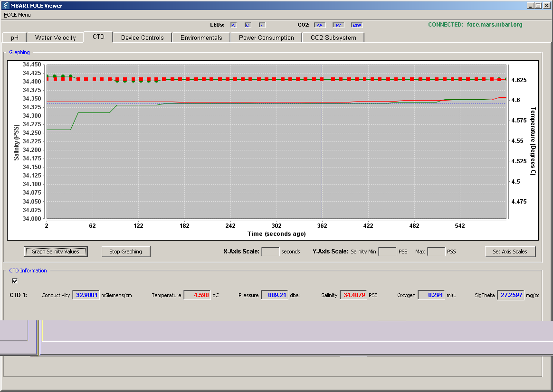Open the FOCE Menu
Image resolution: width=553 pixels, height=392 pixels.
tap(17, 15)
